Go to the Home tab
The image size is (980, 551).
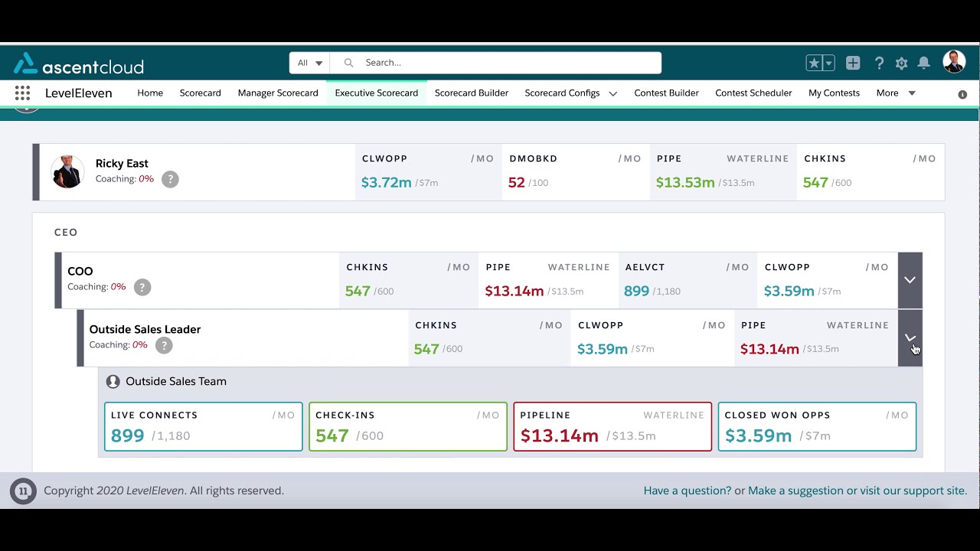tap(150, 93)
